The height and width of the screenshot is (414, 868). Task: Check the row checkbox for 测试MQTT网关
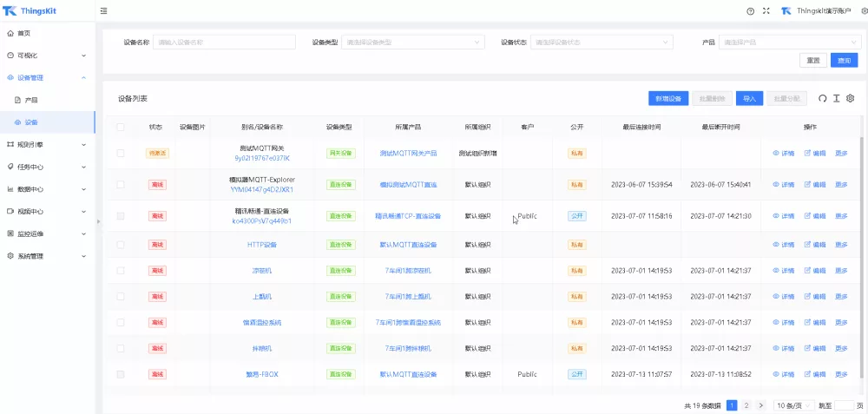[x=121, y=153]
